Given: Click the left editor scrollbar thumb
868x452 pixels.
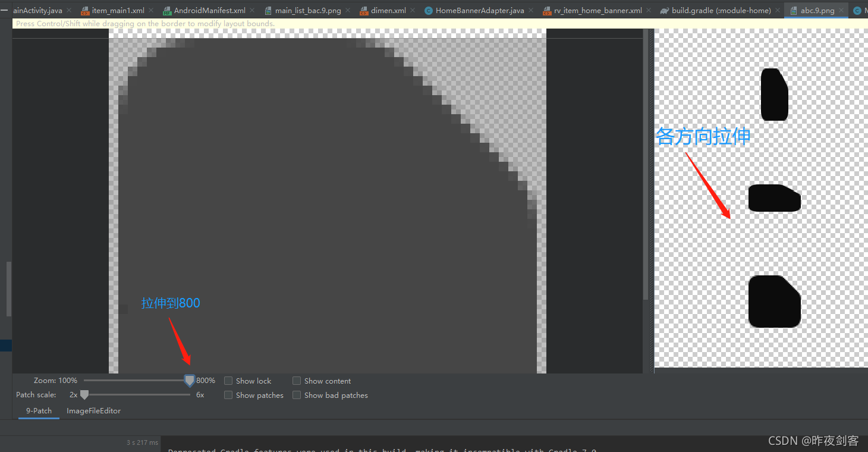Looking at the screenshot, I should [8, 288].
